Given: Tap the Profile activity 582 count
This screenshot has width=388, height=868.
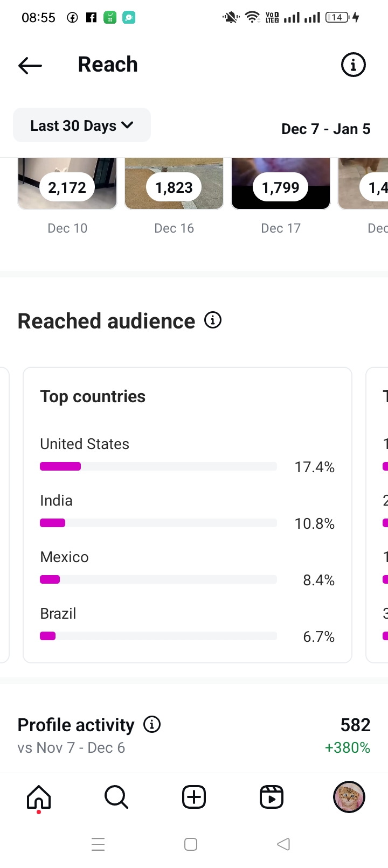Looking at the screenshot, I should (x=355, y=725).
